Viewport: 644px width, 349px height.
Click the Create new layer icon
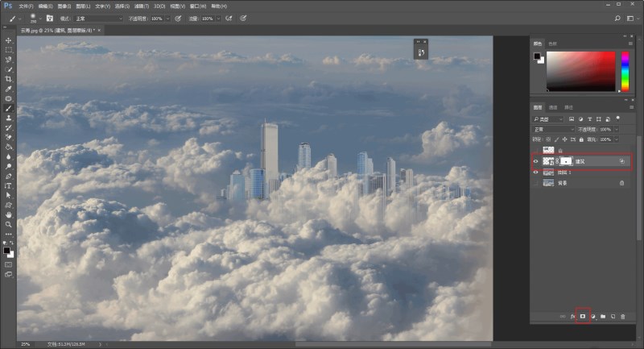[x=613, y=316]
